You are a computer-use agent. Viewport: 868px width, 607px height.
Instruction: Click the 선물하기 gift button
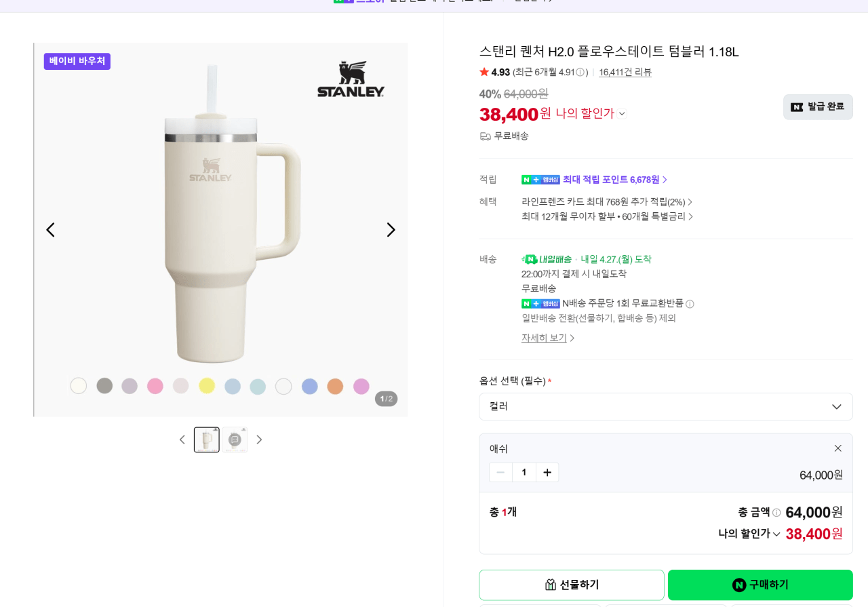[571, 585]
